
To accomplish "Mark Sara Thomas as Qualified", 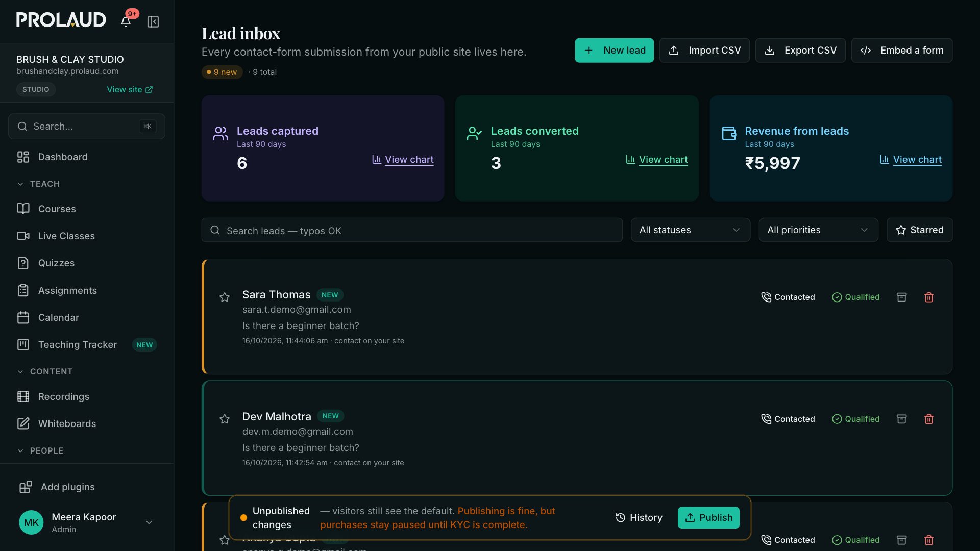I will (x=856, y=297).
